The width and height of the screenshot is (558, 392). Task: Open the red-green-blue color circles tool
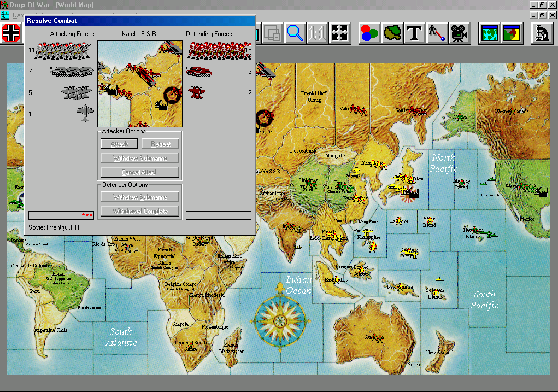[x=369, y=33]
